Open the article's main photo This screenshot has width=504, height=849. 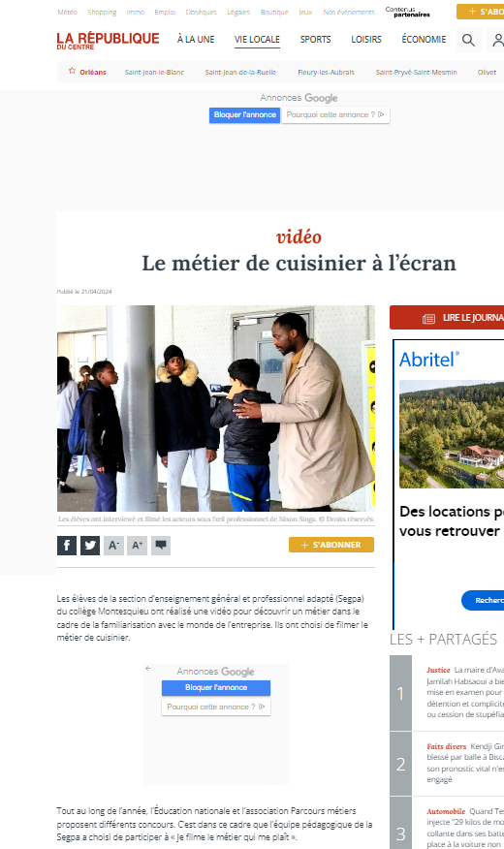click(216, 408)
